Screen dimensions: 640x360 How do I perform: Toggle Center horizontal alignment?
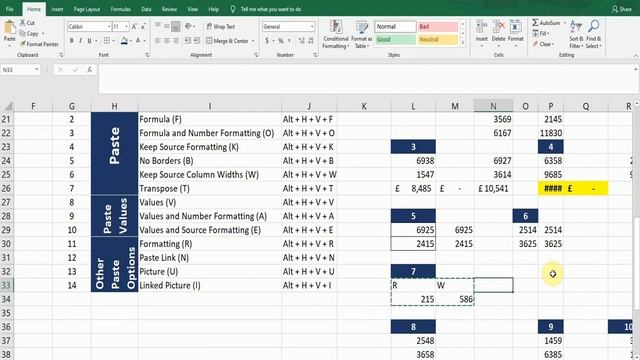167,40
